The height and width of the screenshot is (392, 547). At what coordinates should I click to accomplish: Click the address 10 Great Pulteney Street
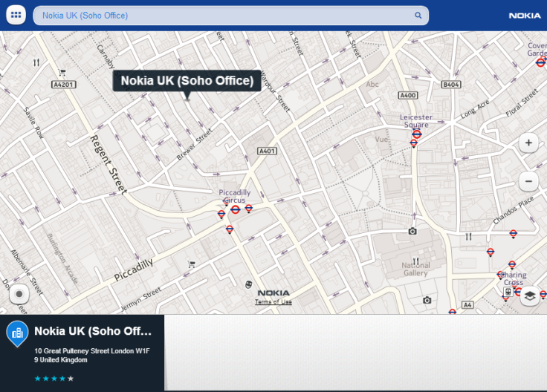[91, 356]
